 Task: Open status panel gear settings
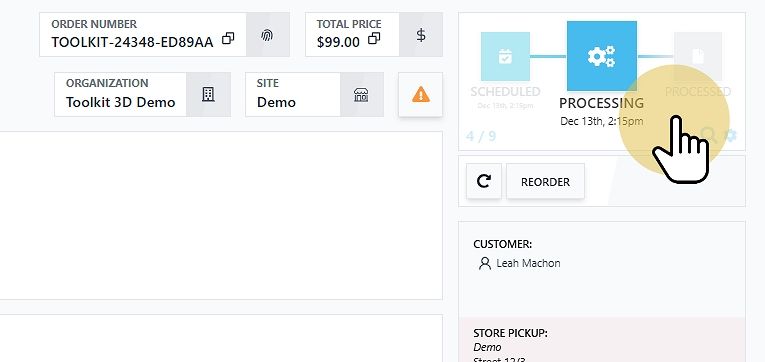tap(730, 136)
